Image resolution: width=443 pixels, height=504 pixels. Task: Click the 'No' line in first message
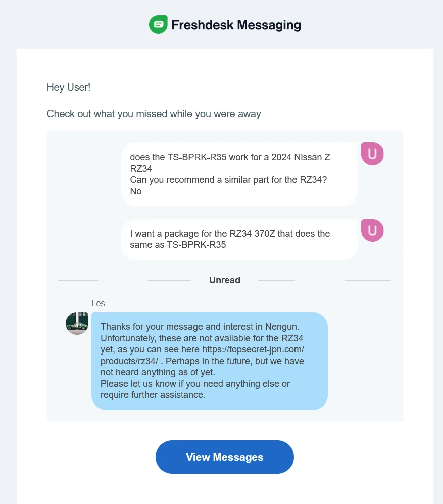[136, 191]
